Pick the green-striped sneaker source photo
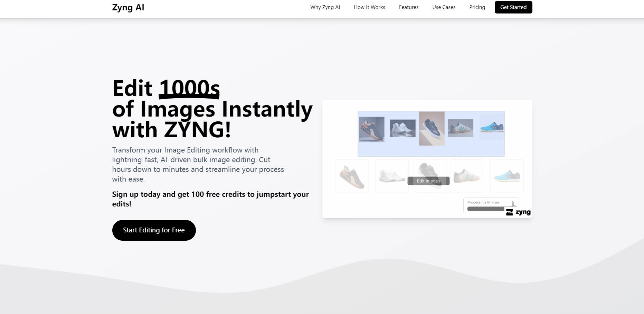Image resolution: width=644 pixels, height=314 pixels. (x=460, y=128)
